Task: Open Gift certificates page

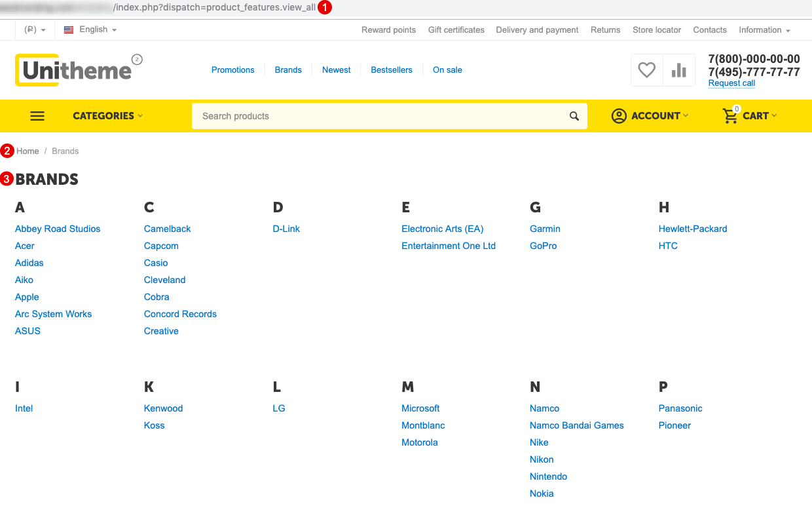Action: point(456,29)
